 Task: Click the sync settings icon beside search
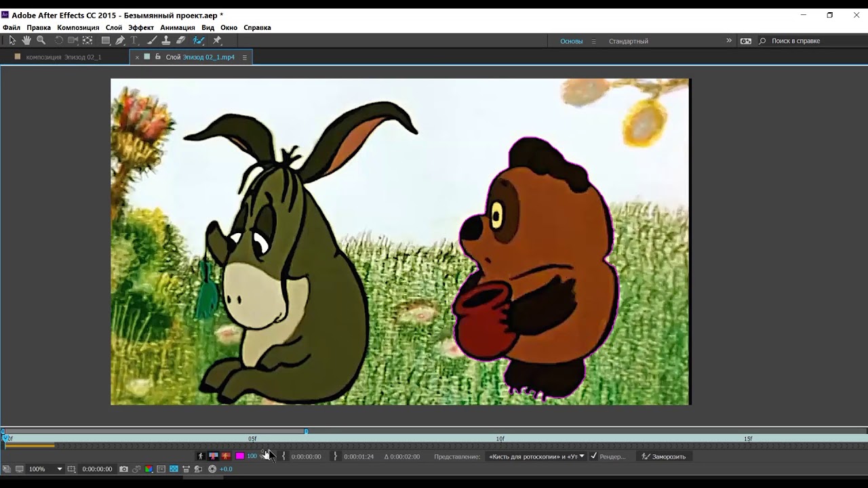coord(746,41)
